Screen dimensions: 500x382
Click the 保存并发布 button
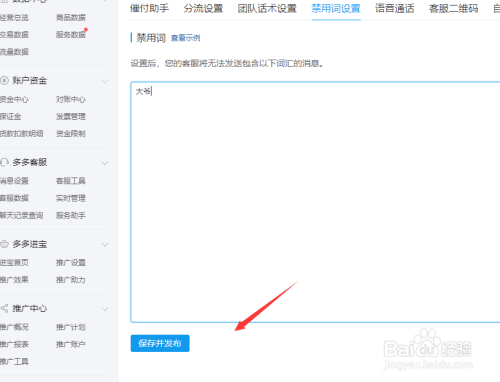point(160,343)
